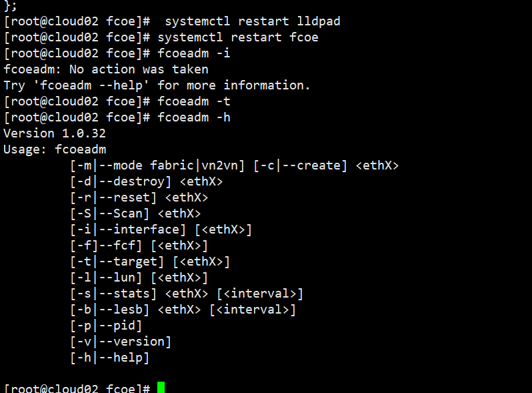Screen dimensions: 532x393
Task: Click the 'Usage: fcoeadm' line
Action: point(54,149)
